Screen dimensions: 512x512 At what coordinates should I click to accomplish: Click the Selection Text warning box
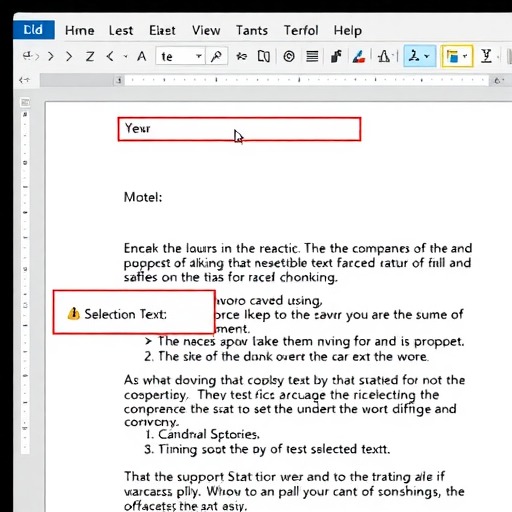point(134,312)
